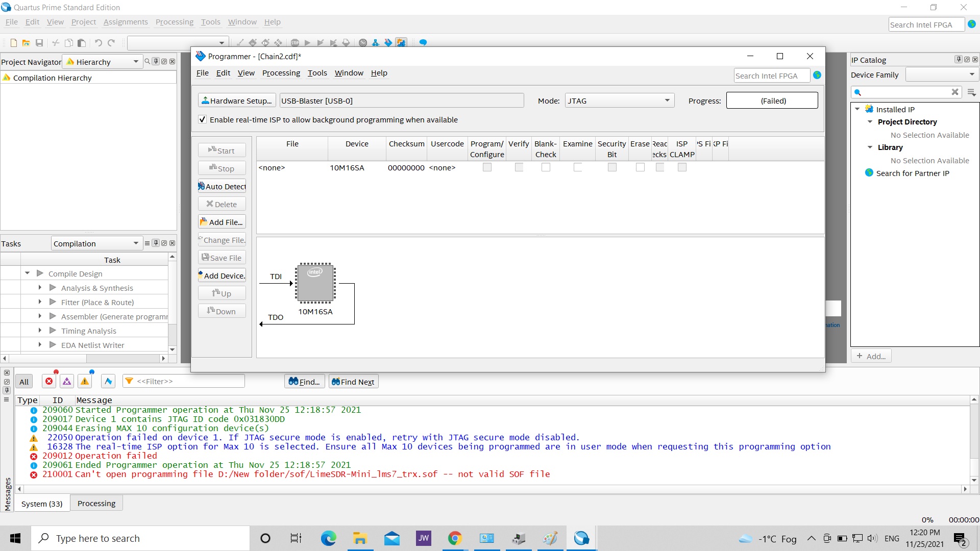
Task: Open the Programmer icon in main toolbar
Action: tap(388, 43)
